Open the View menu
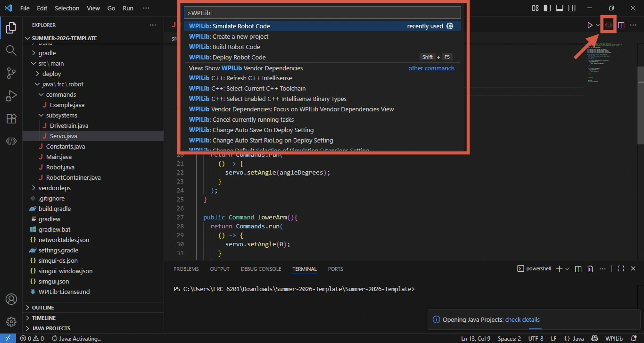Image resolution: width=644 pixels, height=343 pixels. (93, 8)
